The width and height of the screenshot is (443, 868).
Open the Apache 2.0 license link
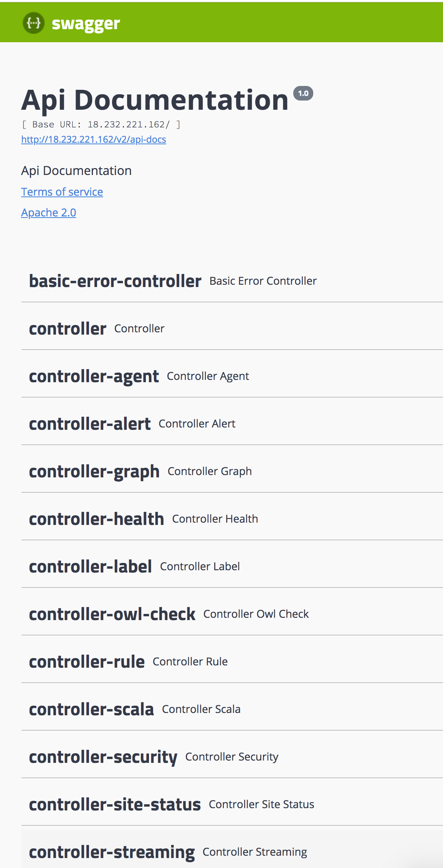click(48, 213)
